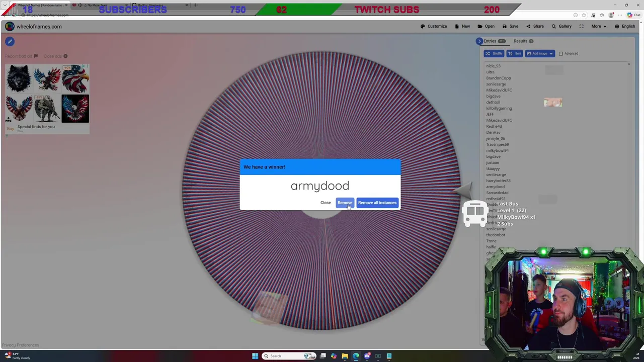Open the English language selector
Viewport: 644px width, 362px height.
[x=625, y=26]
